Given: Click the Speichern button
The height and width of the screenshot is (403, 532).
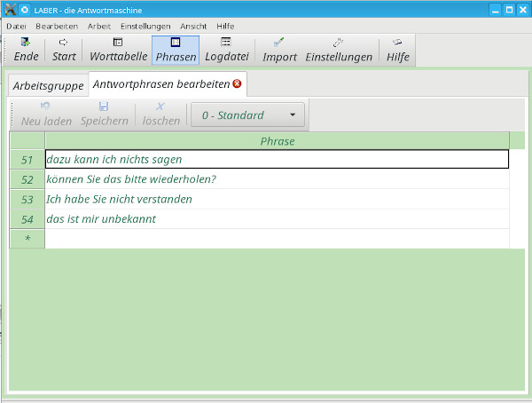Looking at the screenshot, I should pyautogui.click(x=104, y=115).
